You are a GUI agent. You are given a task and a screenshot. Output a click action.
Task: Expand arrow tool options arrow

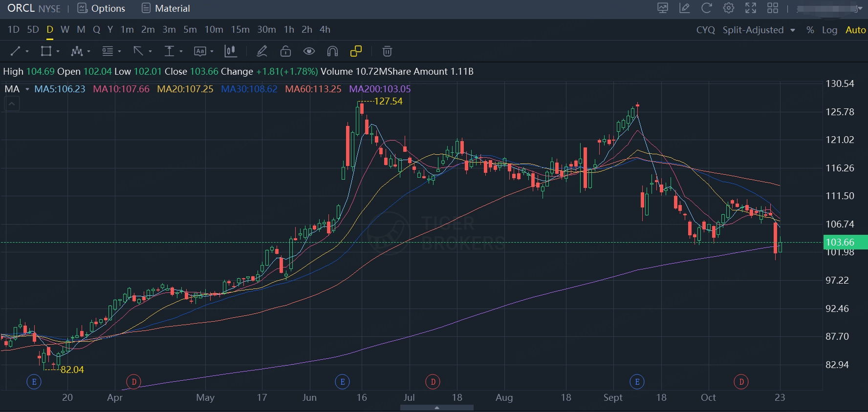[x=150, y=51]
